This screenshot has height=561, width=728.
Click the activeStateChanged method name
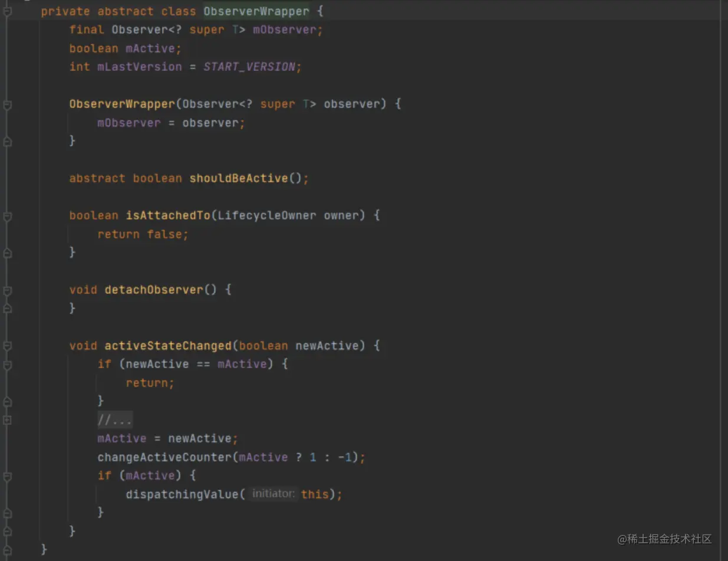168,346
